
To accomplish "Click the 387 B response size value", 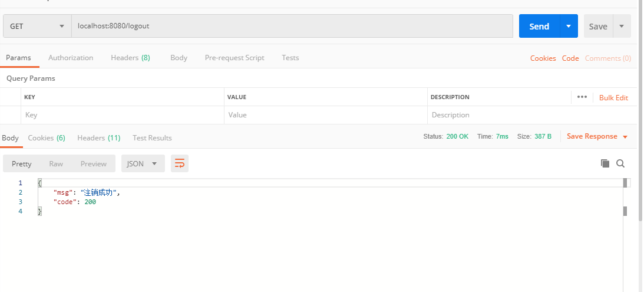I will pos(543,136).
